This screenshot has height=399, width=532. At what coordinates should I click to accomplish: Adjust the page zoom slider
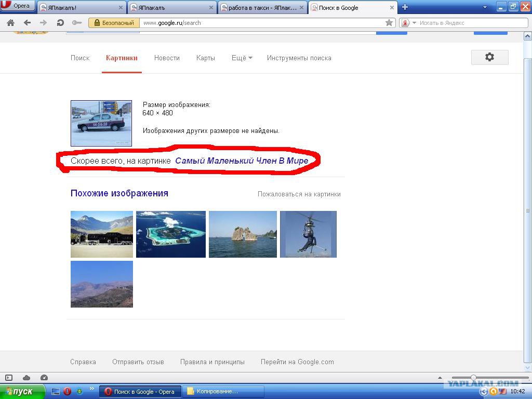(x=473, y=378)
